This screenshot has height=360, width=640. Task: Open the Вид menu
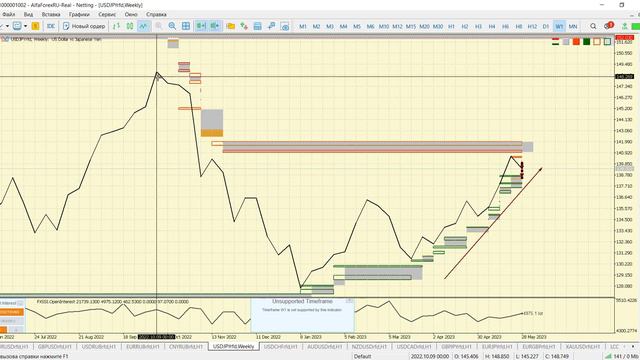[28, 14]
